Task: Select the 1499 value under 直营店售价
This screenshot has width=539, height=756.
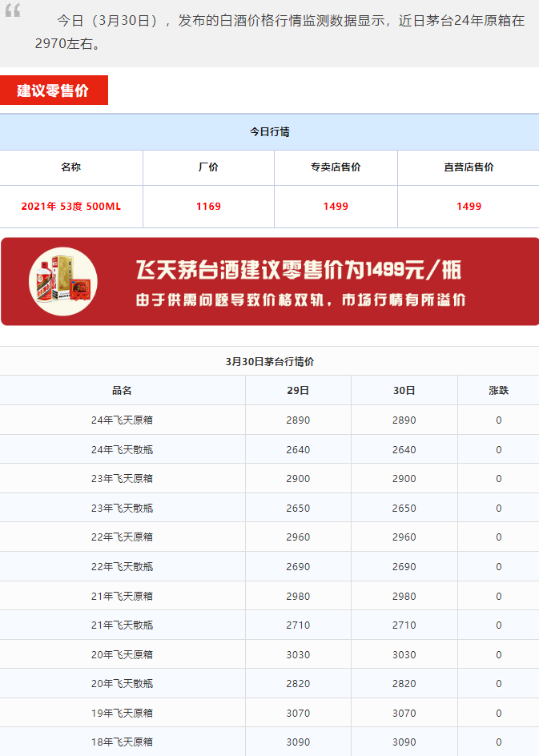Action: tap(469, 207)
